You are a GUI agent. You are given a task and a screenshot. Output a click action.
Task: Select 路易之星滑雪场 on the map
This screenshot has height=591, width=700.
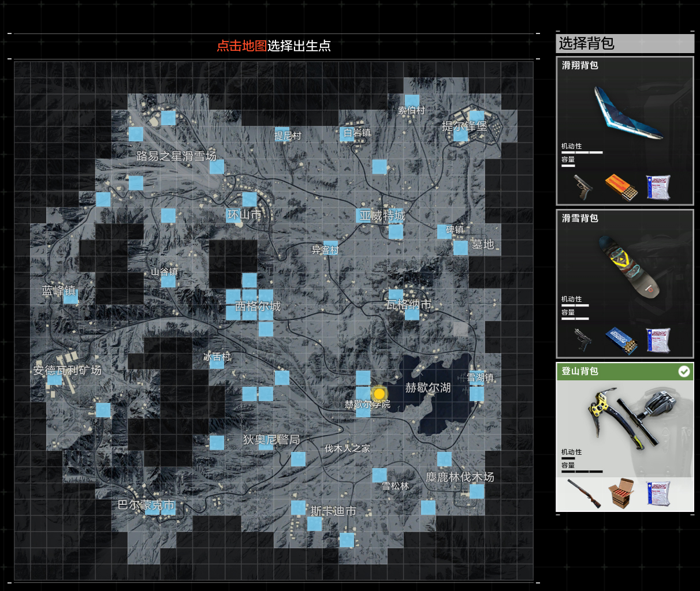(176, 156)
